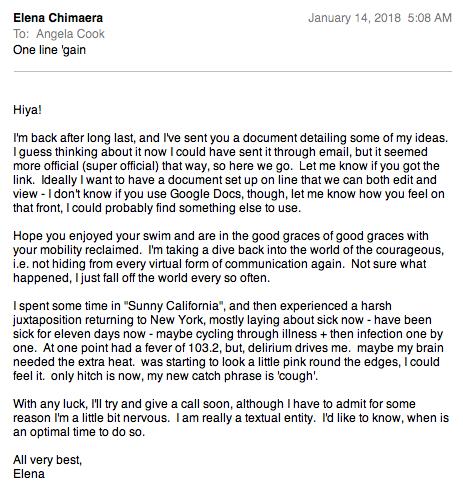This screenshot has width=463, height=495.
Task: Click sender name Elena Chimaera
Action: point(58,18)
